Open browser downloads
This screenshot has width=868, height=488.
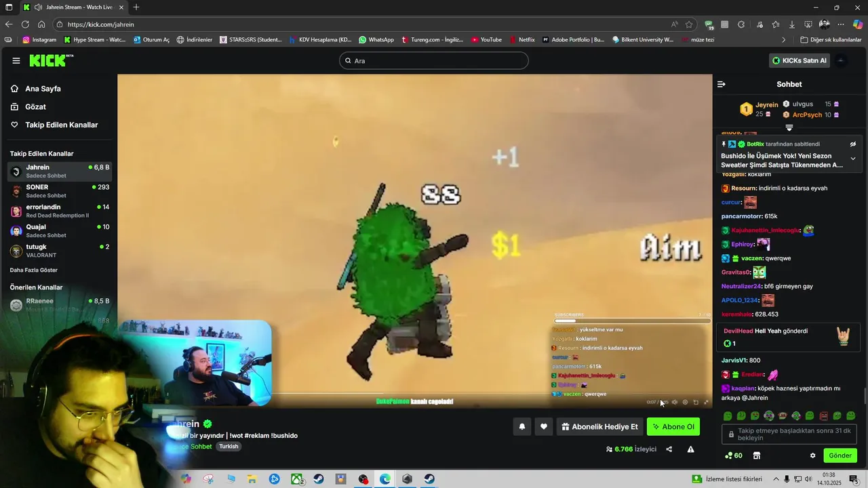(x=791, y=24)
